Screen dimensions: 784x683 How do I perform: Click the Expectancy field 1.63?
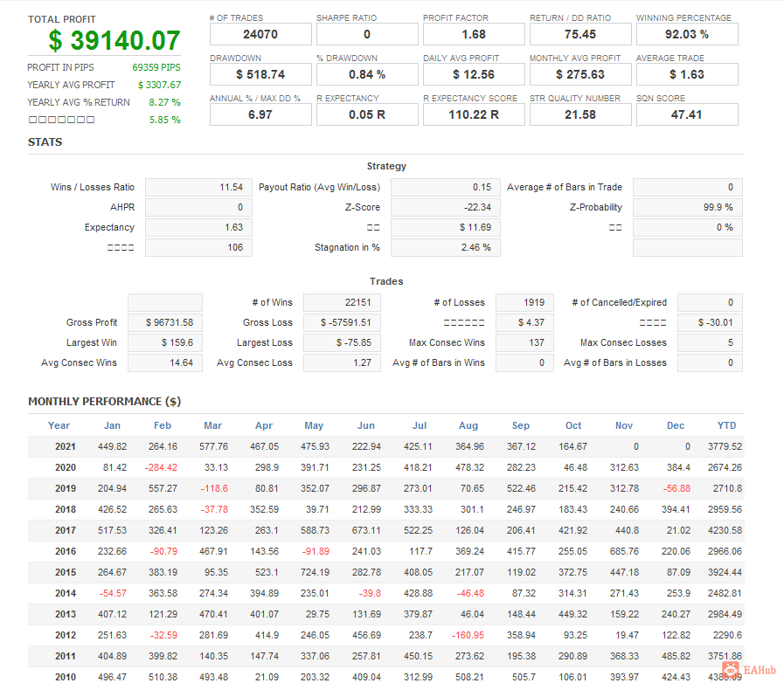click(x=198, y=227)
